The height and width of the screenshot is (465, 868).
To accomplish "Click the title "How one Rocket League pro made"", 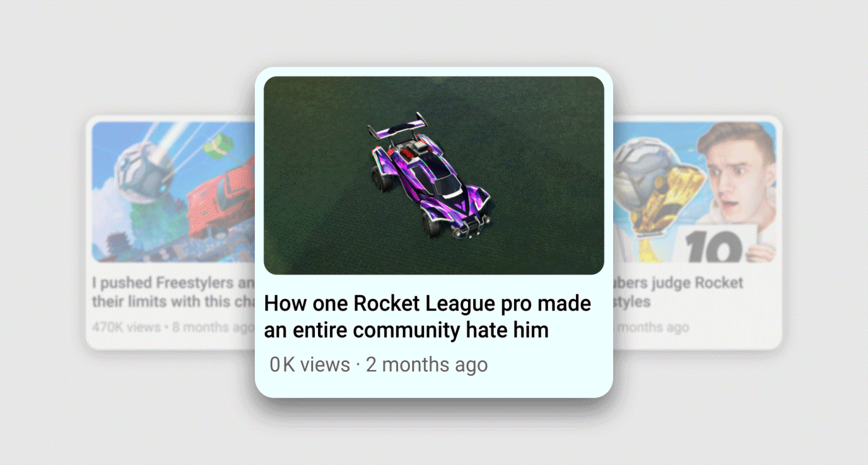I will (x=428, y=304).
